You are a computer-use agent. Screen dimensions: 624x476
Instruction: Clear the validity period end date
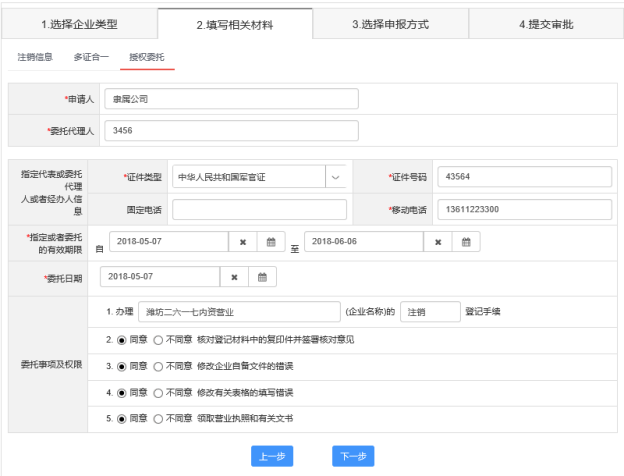439,242
